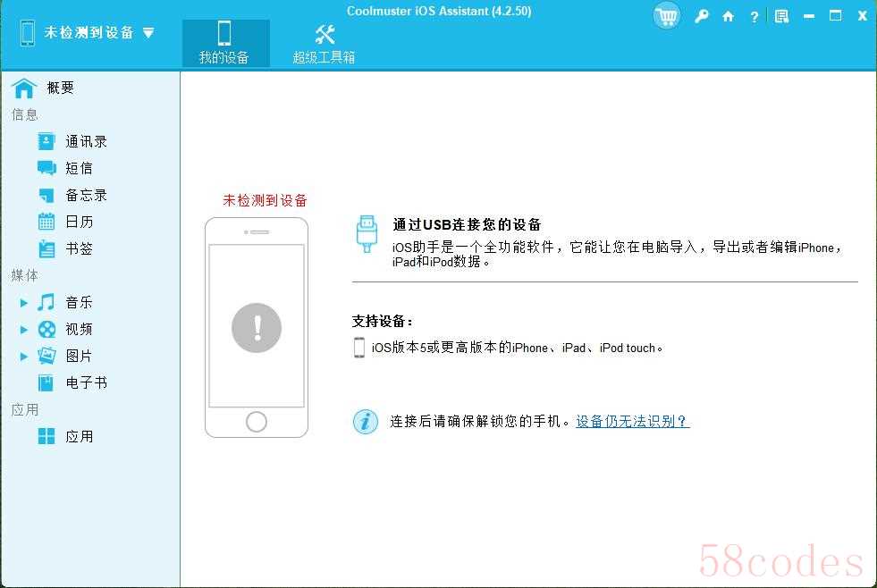Click 通过USB连接您的设备 heading
Image resolution: width=877 pixels, height=588 pixels.
(467, 224)
